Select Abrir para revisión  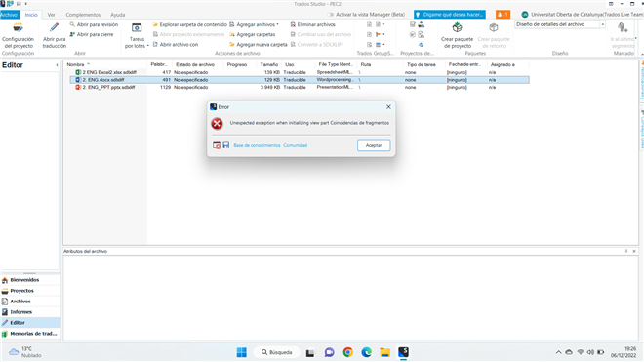[x=94, y=24]
